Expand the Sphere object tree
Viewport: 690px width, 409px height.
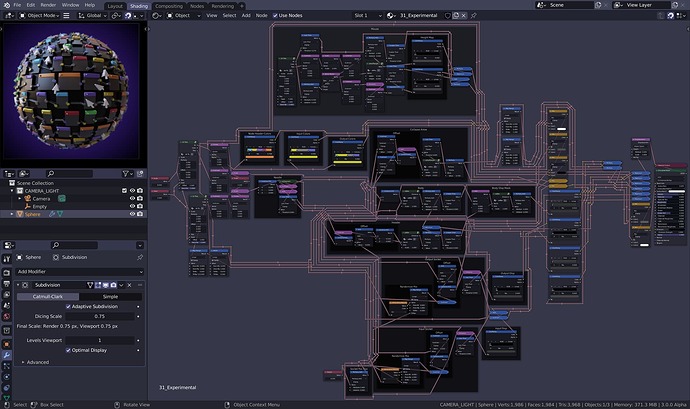coord(12,214)
